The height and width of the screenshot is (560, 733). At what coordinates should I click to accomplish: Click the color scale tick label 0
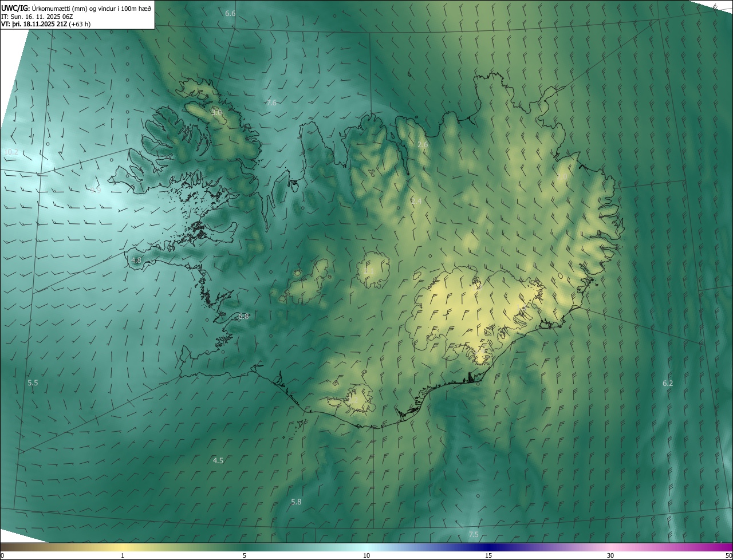[x=2, y=555]
